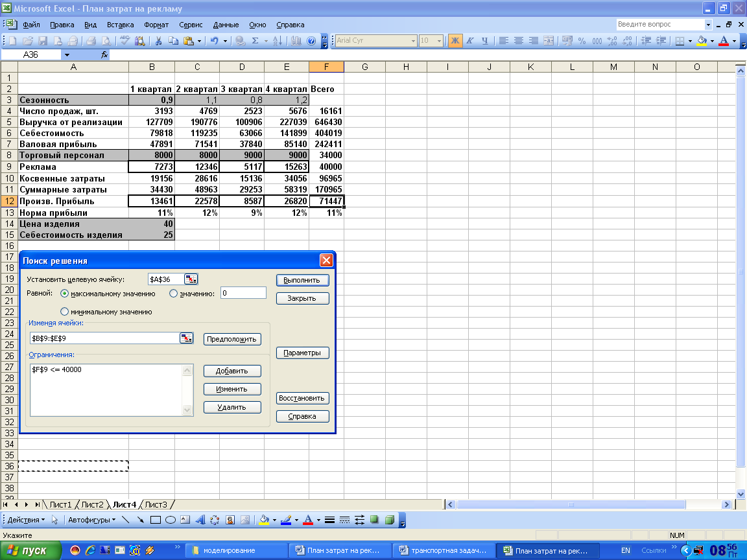
Task: Select the Oval drawing tool
Action: click(171, 520)
